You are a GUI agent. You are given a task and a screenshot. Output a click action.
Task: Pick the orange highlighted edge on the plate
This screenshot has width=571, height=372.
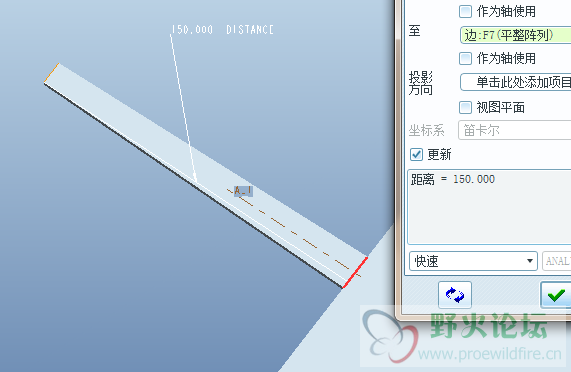[x=51, y=73]
